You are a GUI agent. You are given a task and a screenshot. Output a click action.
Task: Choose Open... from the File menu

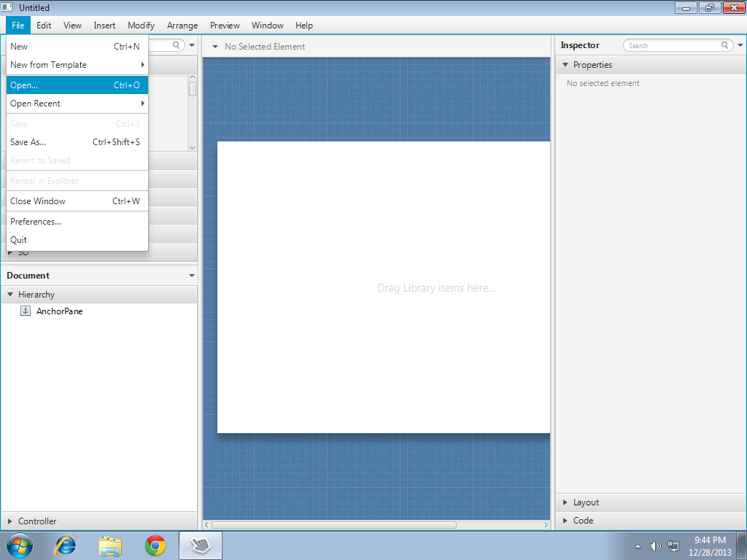click(x=24, y=85)
